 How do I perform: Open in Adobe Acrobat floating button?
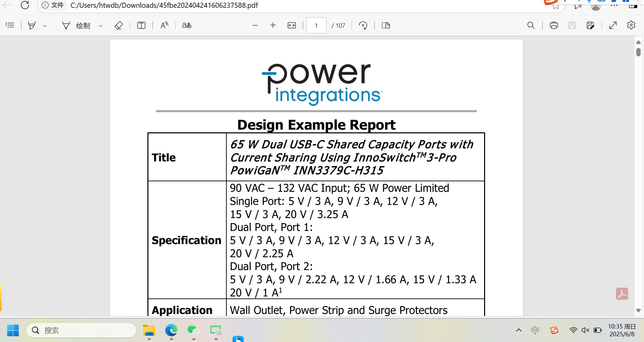point(622,294)
